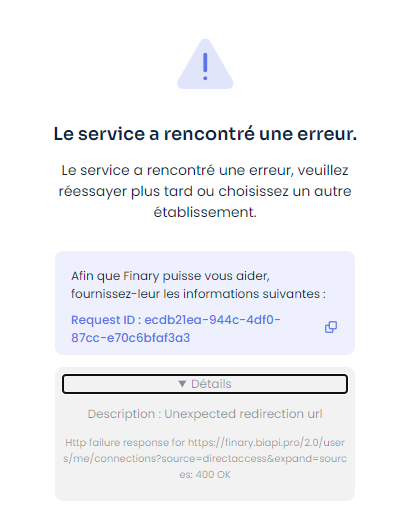
Task: Click the 's/me/connections?source=directaccess' line
Action: coord(205,459)
